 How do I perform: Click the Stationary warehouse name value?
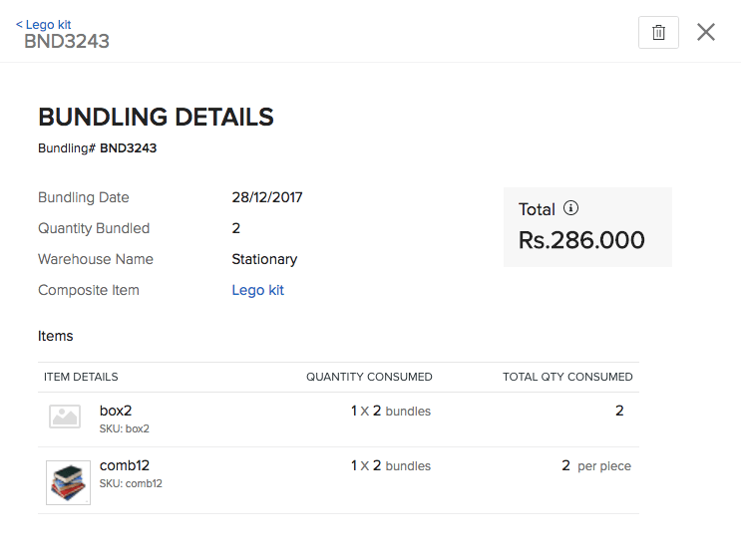point(264,259)
